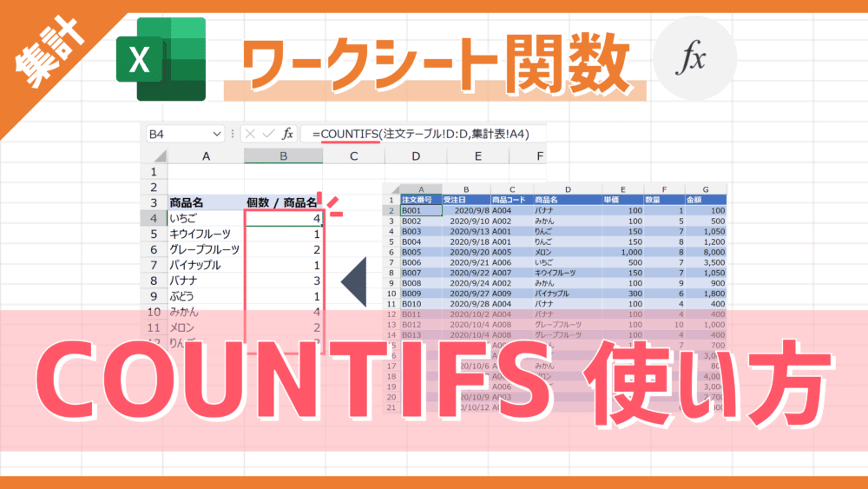This screenshot has height=489, width=868.
Task: Click the amount cell 1,800
Action: [x=705, y=294]
